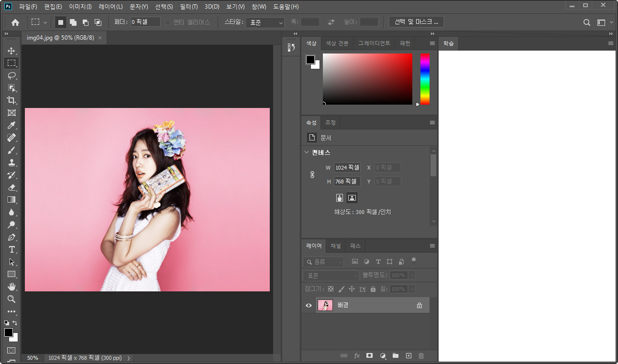
Task: Open the Color panel menu
Action: click(x=432, y=43)
